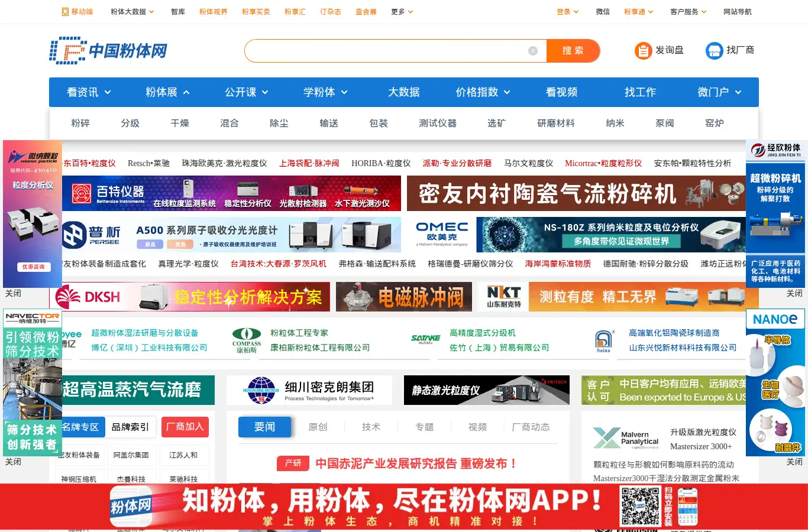Click the COMPASS 康柏斯 logo
Image resolution: width=808 pixels, height=532 pixels.
pyautogui.click(x=247, y=340)
